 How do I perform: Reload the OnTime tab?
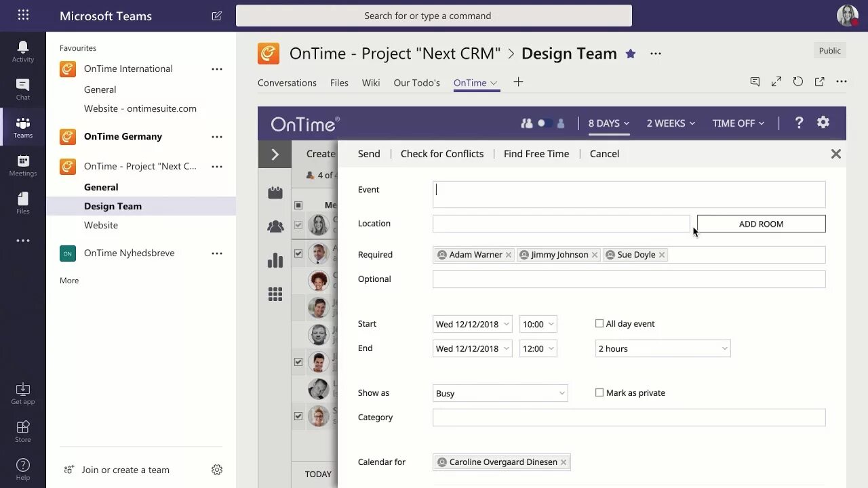coord(798,81)
